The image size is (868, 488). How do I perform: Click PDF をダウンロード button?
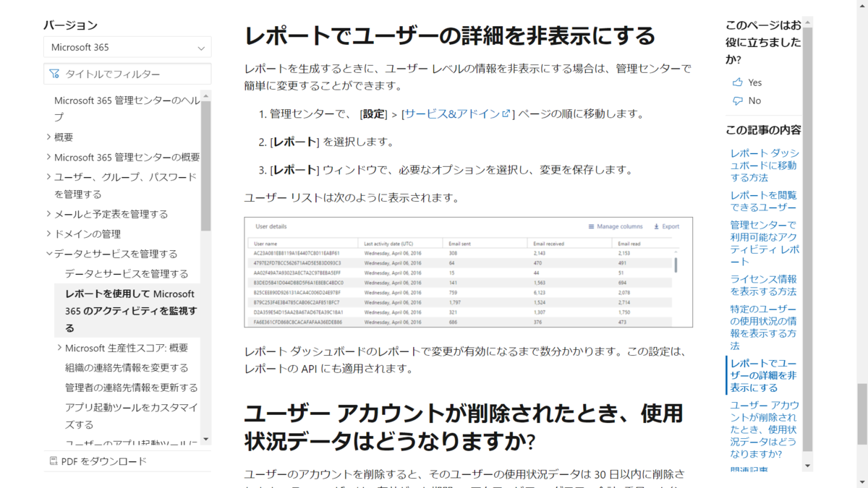coord(98,461)
